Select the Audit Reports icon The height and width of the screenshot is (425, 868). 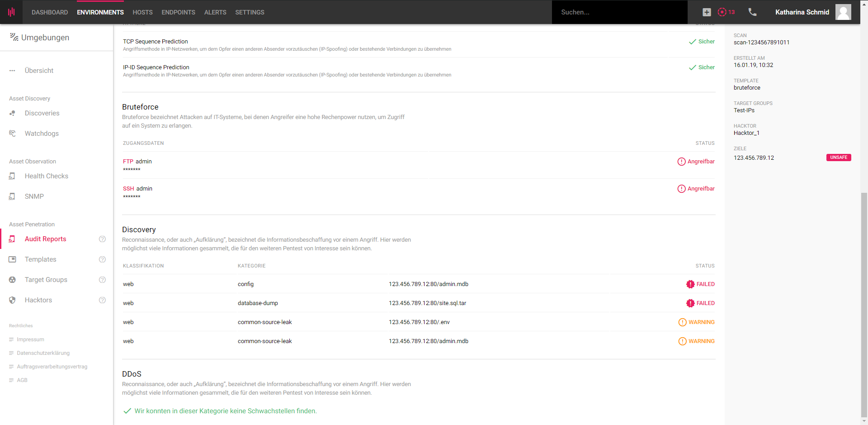click(x=12, y=239)
